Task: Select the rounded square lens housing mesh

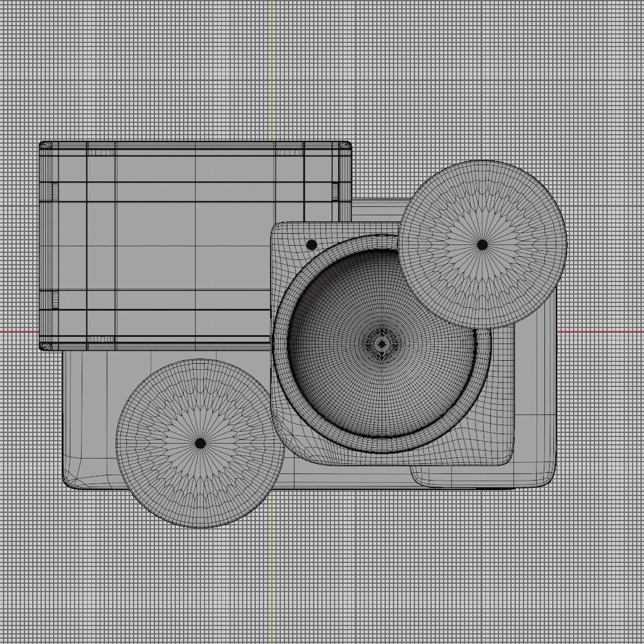Action: click(x=392, y=344)
